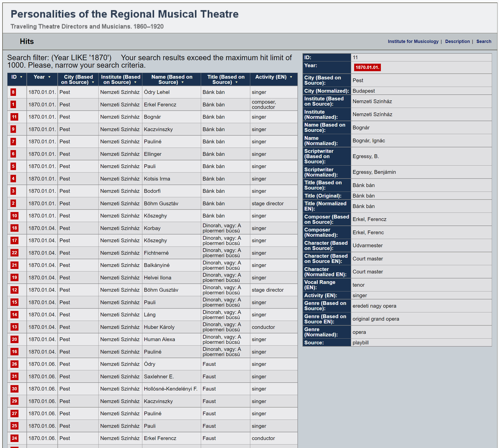
Task: Open record with red ID badge 26
Action: (x=14, y=364)
